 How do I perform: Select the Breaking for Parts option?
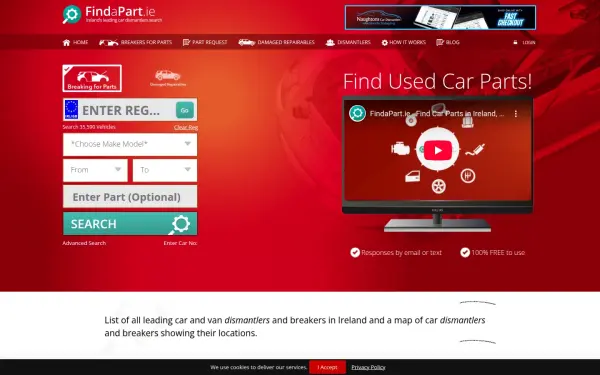coord(92,78)
